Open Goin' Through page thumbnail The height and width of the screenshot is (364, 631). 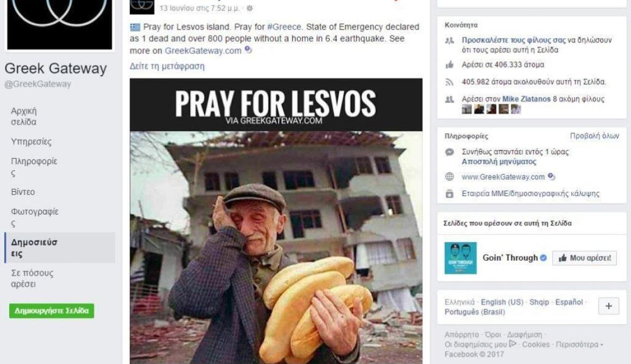tap(460, 258)
